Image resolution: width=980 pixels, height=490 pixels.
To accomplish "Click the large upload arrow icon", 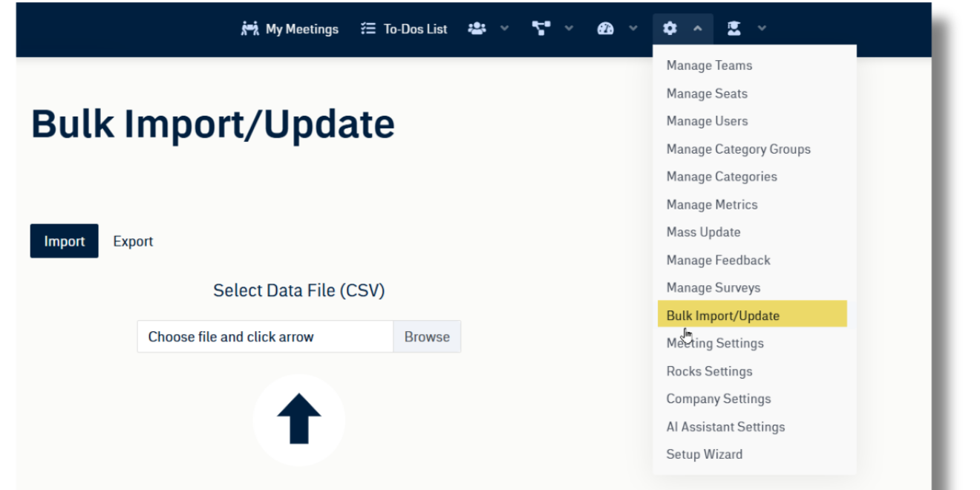I will tap(298, 419).
